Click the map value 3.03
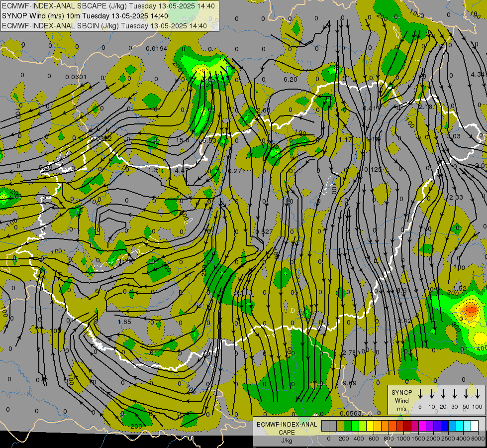 pyautogui.click(x=454, y=136)
